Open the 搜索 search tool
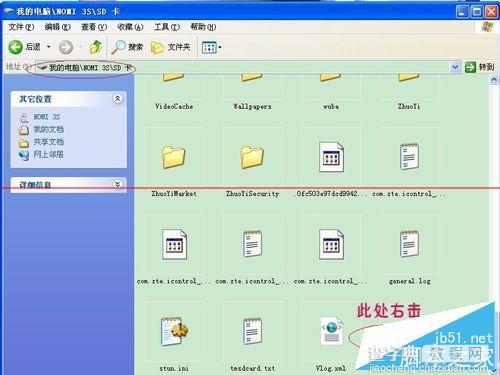500x375 pixels. 127,47
